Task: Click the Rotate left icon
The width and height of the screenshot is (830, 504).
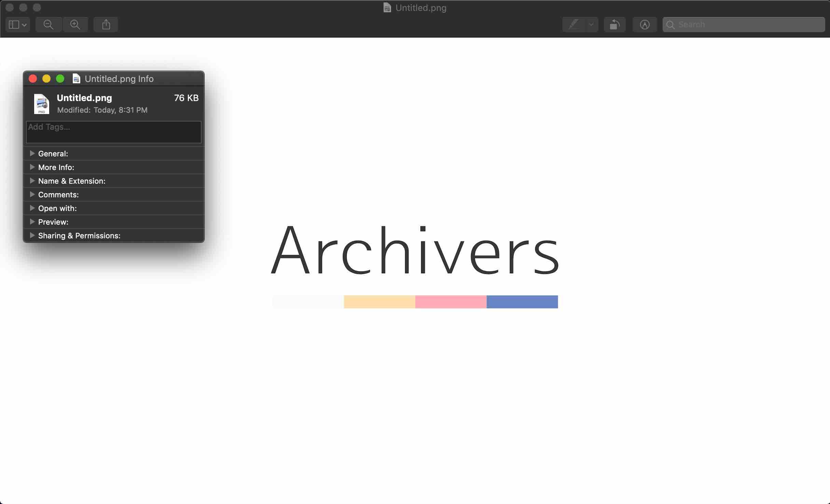Action: pyautogui.click(x=614, y=25)
